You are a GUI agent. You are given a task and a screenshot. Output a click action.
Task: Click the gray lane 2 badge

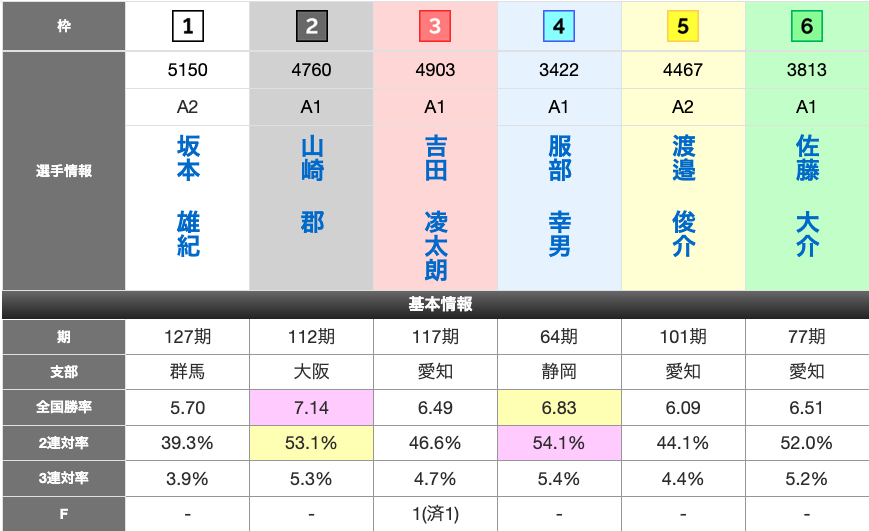311,27
